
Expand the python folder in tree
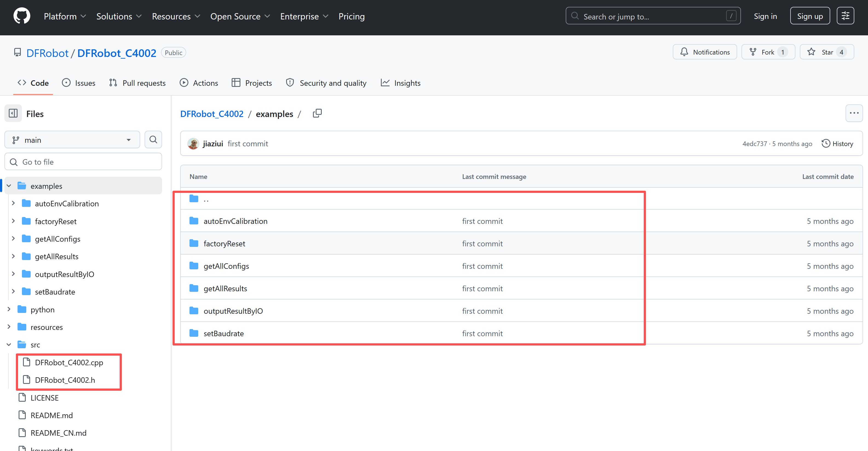pos(9,309)
